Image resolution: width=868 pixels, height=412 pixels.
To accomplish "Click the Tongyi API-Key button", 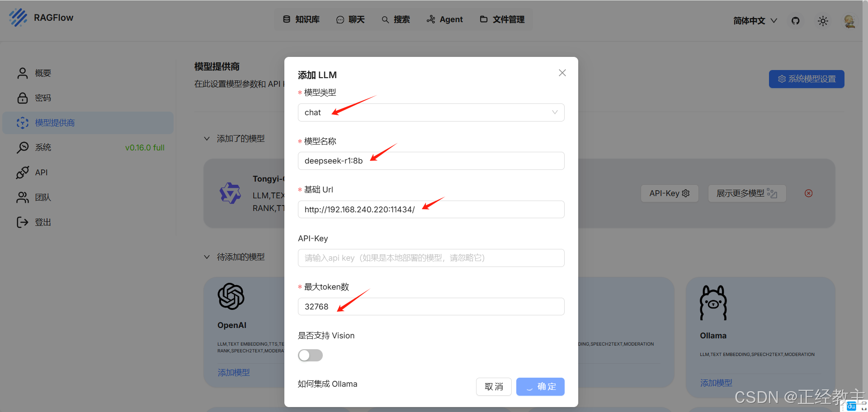I will coord(670,193).
